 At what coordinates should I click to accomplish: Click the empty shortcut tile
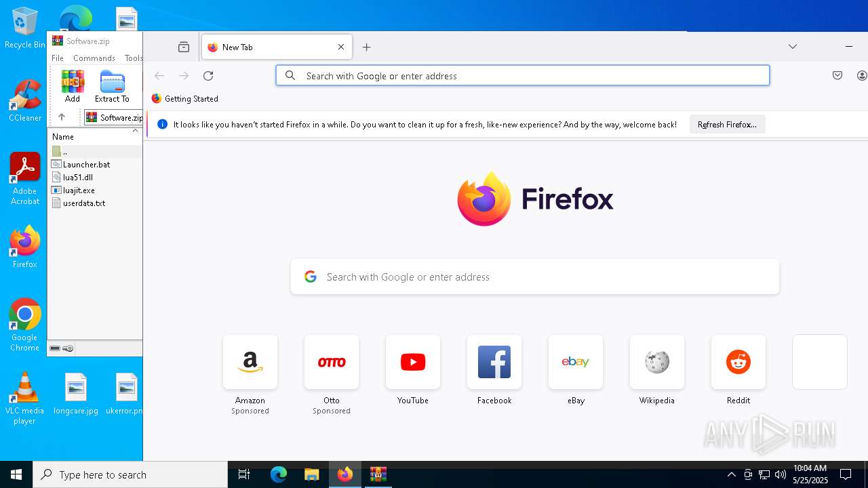click(820, 362)
